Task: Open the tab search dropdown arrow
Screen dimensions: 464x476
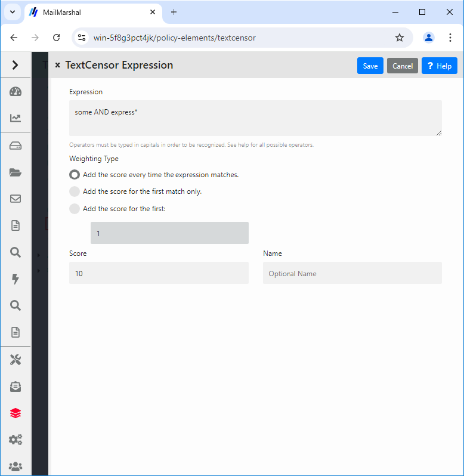Action: [x=13, y=12]
